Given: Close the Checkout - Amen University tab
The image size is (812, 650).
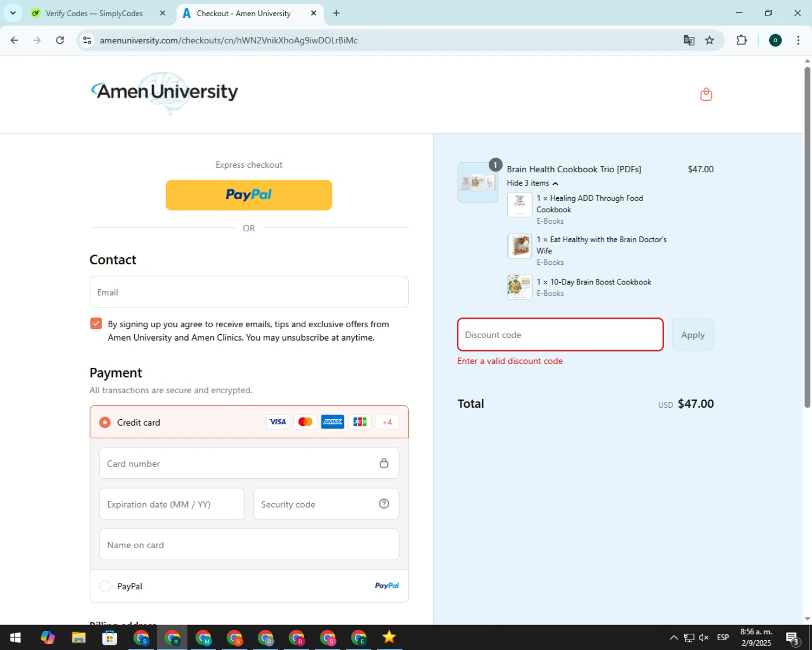Looking at the screenshot, I should (x=313, y=13).
